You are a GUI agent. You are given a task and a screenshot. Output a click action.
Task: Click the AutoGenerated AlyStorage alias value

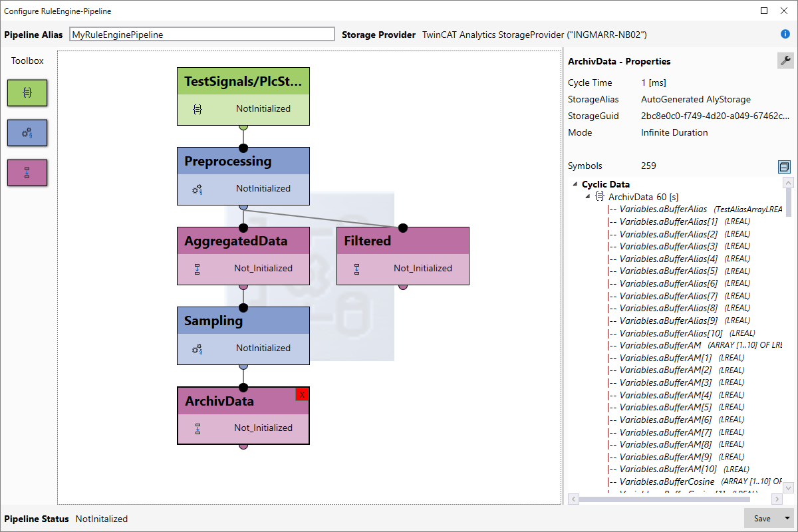click(696, 99)
